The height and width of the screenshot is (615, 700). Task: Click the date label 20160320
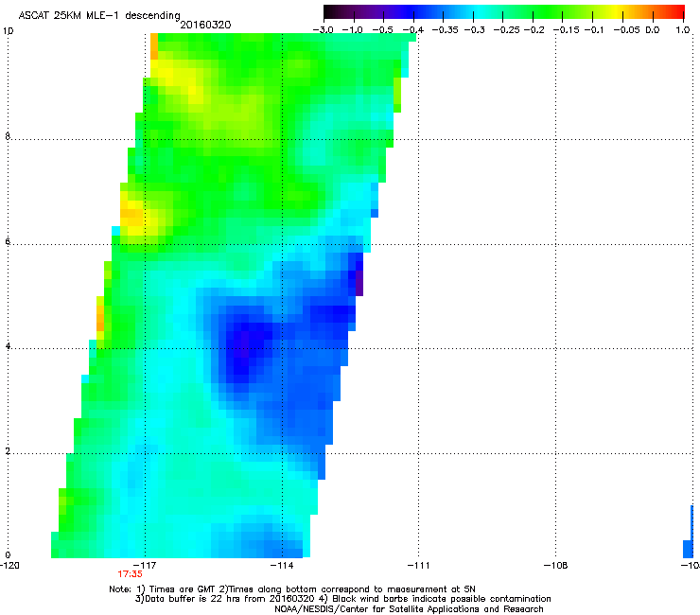click(205, 25)
